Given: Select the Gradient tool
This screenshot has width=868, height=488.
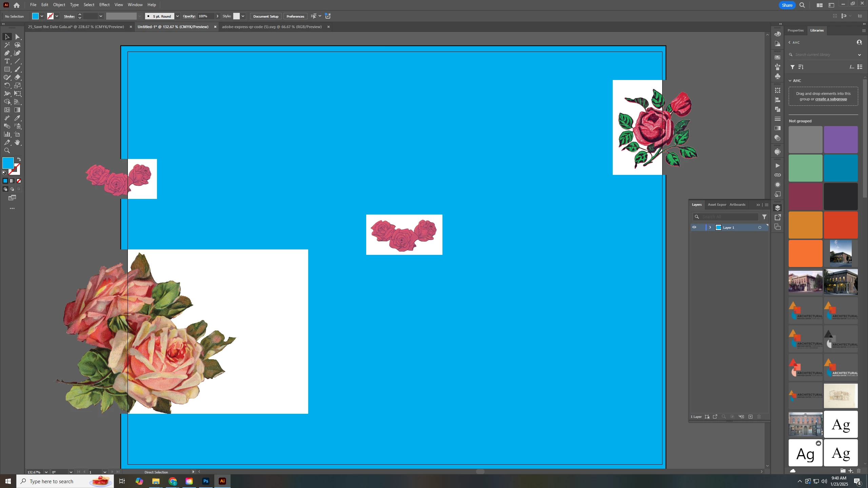Looking at the screenshot, I should [x=17, y=110].
